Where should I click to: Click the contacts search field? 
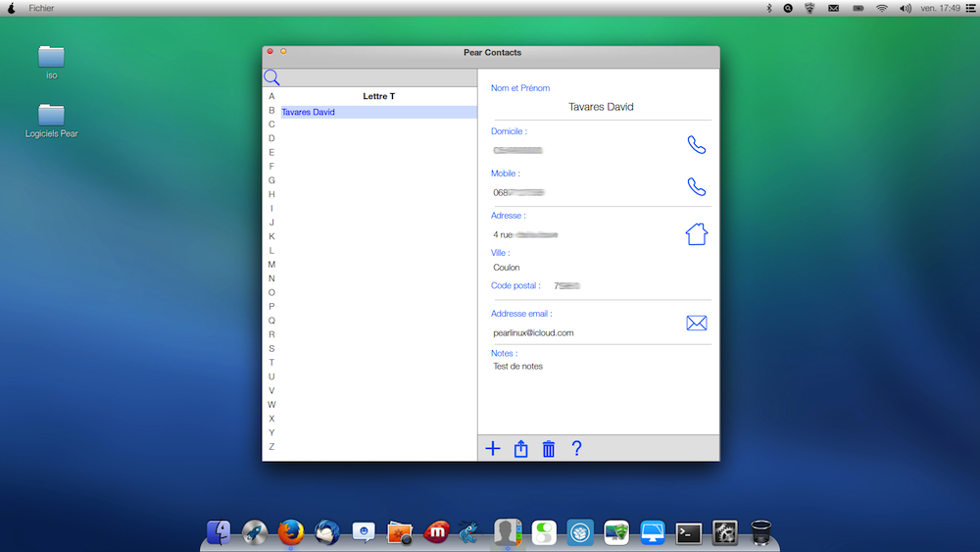[378, 77]
